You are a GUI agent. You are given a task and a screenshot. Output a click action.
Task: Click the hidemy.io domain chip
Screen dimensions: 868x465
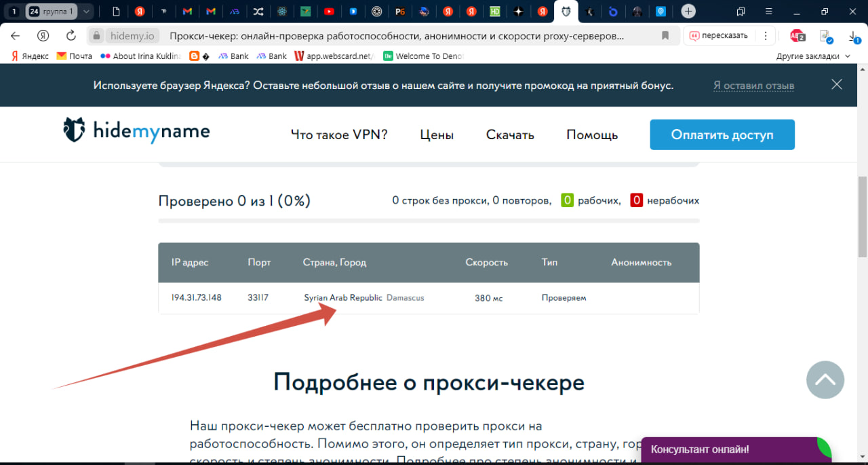pos(132,36)
